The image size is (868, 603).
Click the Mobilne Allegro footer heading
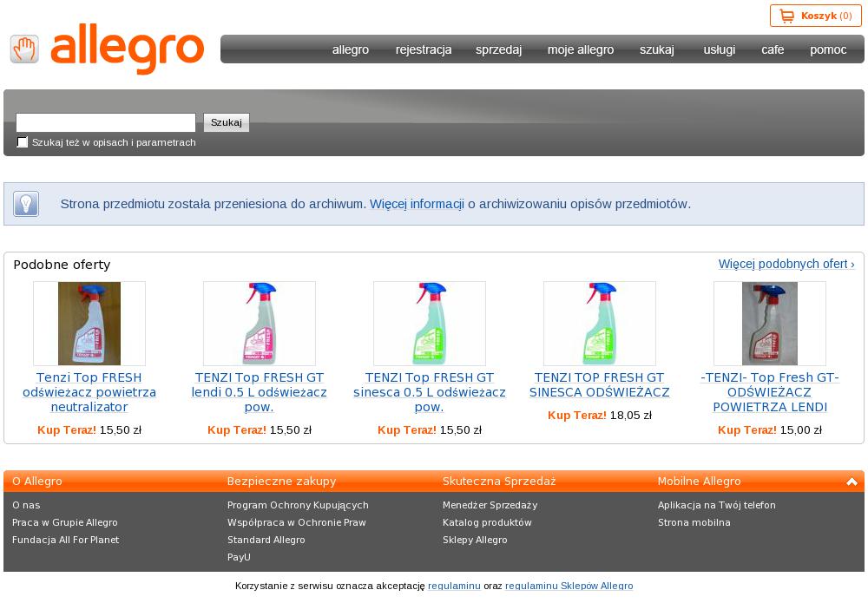point(699,482)
